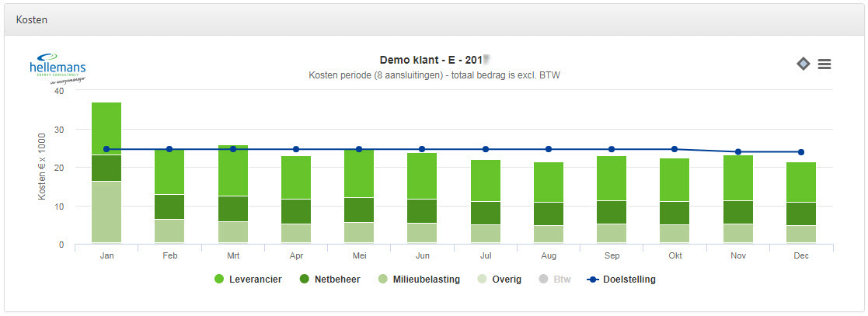Select the Netbeheer segment of Feb bar

tap(169, 207)
